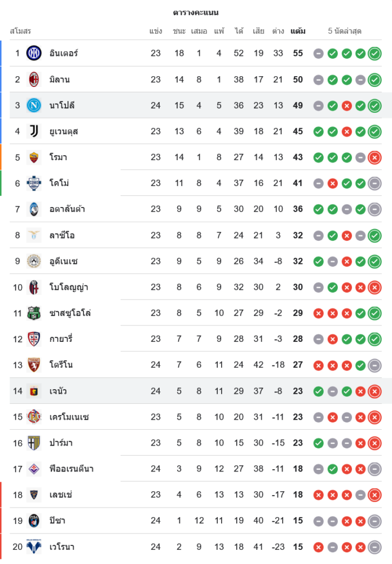This screenshot has height=564, width=392.
Task: Click Inter's circled latest-match win icon
Action: click(375, 54)
